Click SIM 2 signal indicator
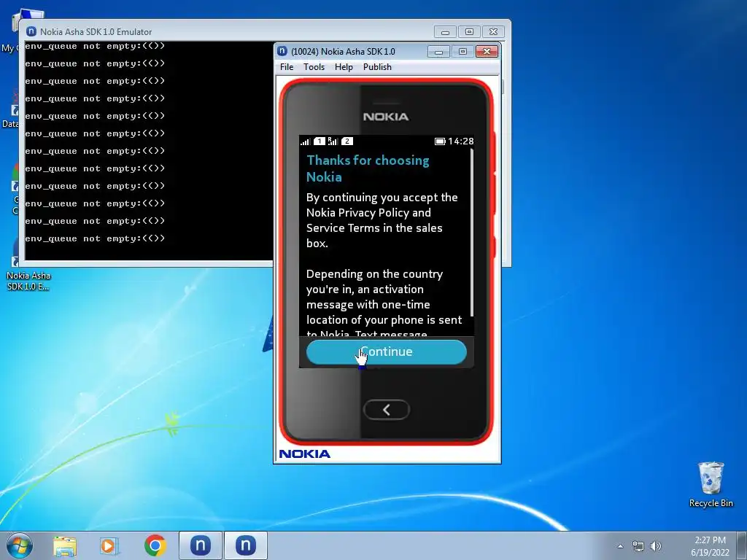The height and width of the screenshot is (560, 747). [x=341, y=141]
